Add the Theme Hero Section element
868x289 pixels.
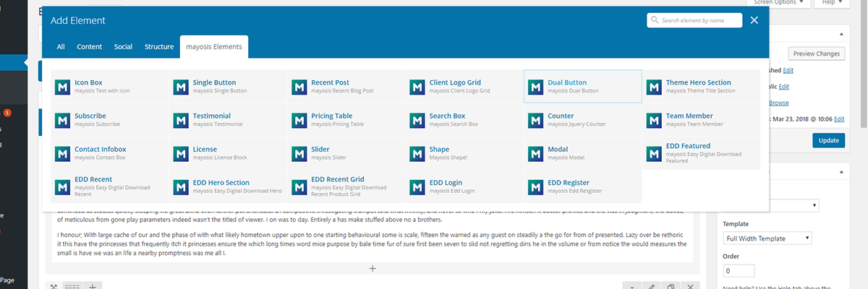coord(701,86)
